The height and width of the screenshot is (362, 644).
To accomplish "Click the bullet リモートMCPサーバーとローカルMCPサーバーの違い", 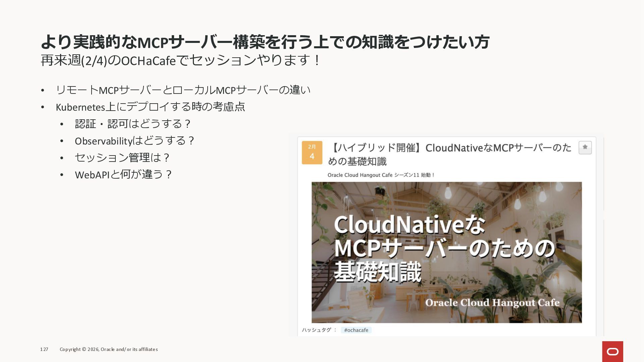I will (x=183, y=90).
